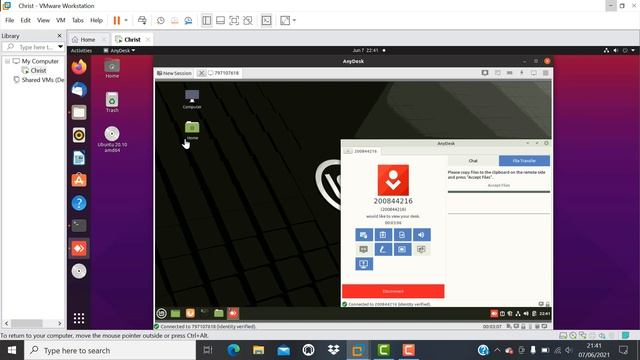
Task: Toggle the thumbnail bar view icon
Action: coord(220,20)
